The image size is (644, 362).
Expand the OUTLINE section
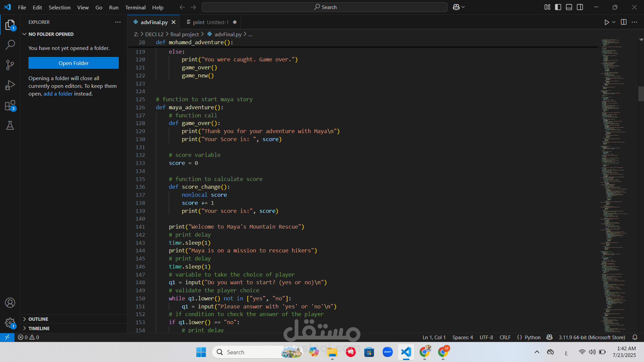[x=38, y=319]
